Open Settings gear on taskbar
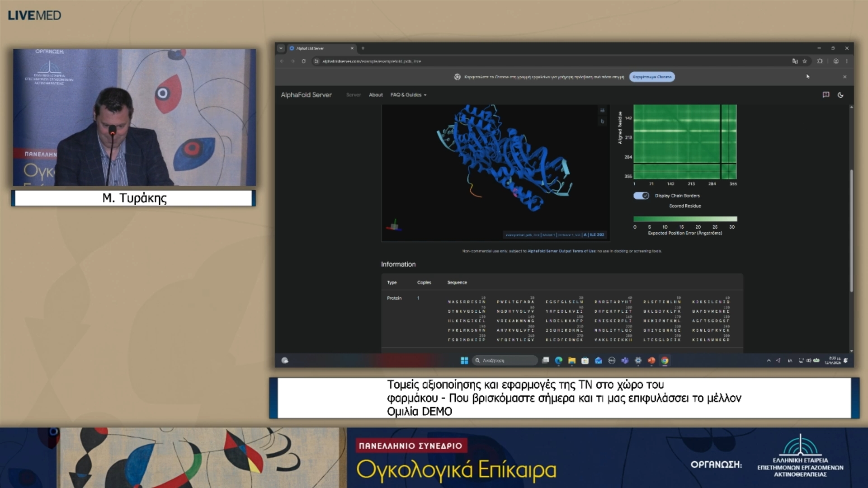 point(638,361)
